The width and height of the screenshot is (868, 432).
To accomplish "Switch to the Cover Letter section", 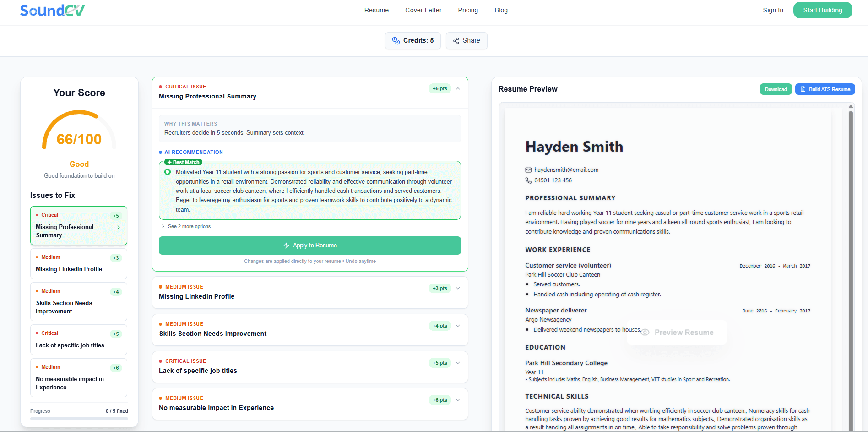I will 423,10.
